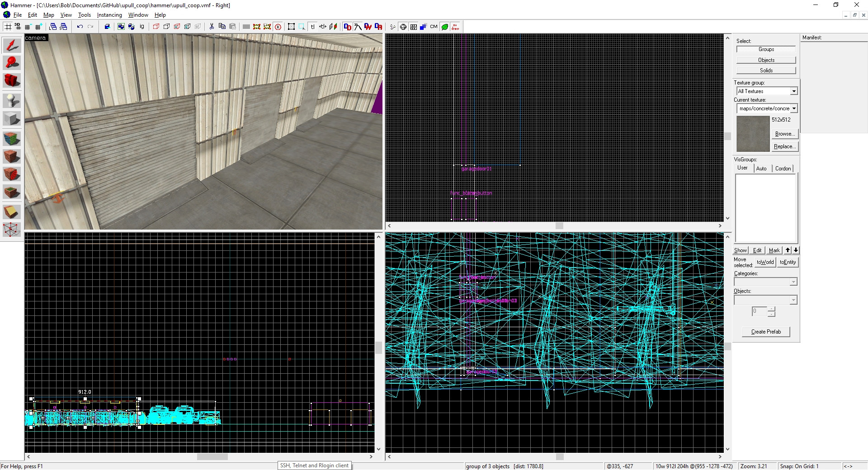Image resolution: width=868 pixels, height=470 pixels.
Task: Select the Clipping tool
Action: [12, 211]
